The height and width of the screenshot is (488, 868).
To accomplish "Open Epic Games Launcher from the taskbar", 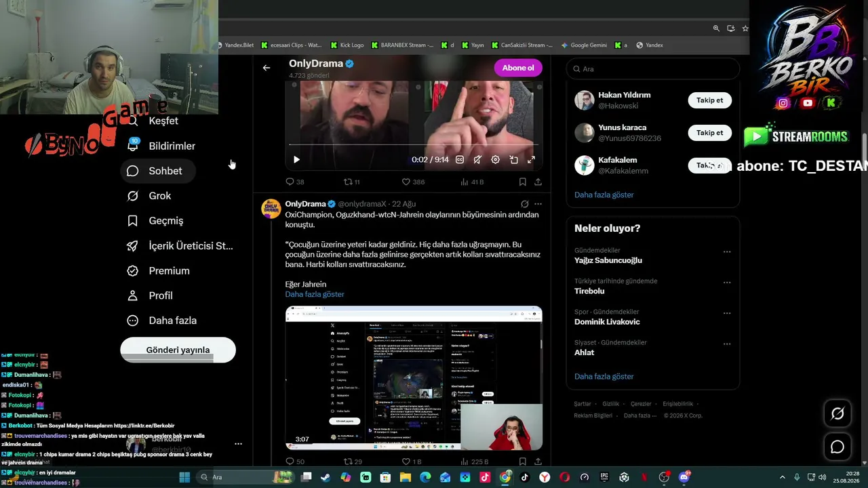I will click(604, 477).
